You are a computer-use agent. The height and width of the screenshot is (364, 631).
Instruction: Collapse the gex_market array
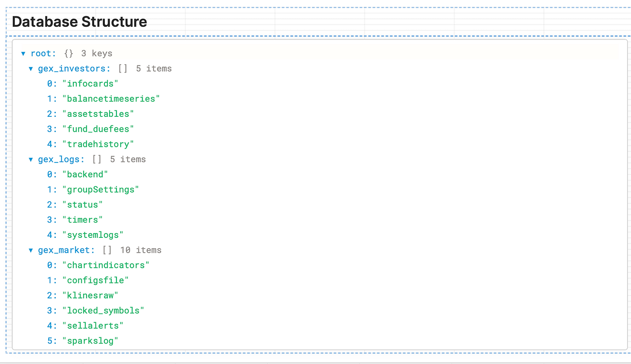[31, 250]
